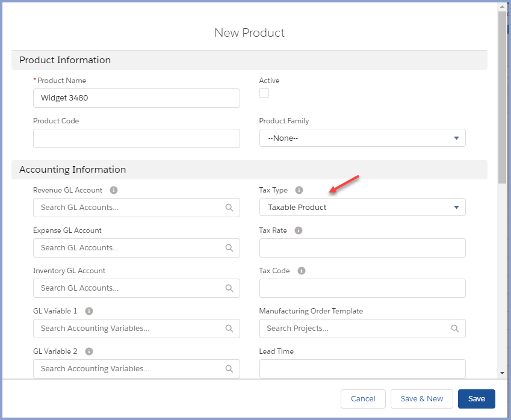Show info tooltip for GL Variable 1
Screen dimensions: 511x420
89,311
